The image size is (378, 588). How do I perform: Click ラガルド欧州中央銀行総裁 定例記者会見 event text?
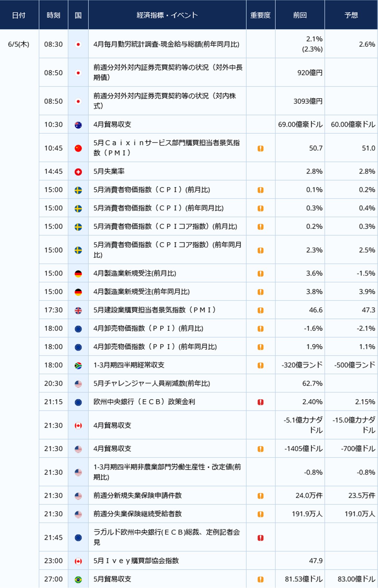[x=167, y=537]
